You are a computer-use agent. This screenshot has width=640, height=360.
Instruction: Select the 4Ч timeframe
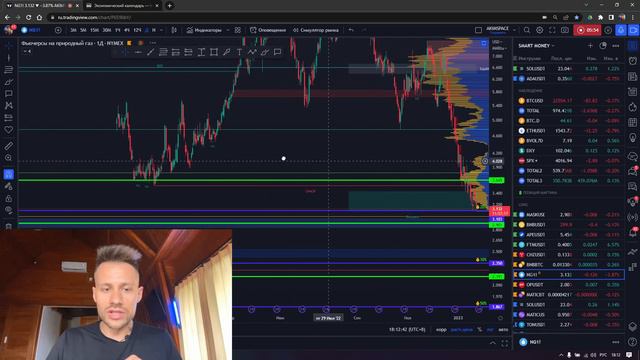click(127, 30)
